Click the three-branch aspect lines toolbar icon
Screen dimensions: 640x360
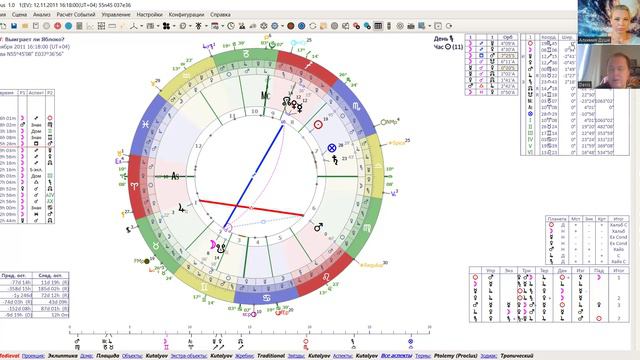[x=133, y=26]
